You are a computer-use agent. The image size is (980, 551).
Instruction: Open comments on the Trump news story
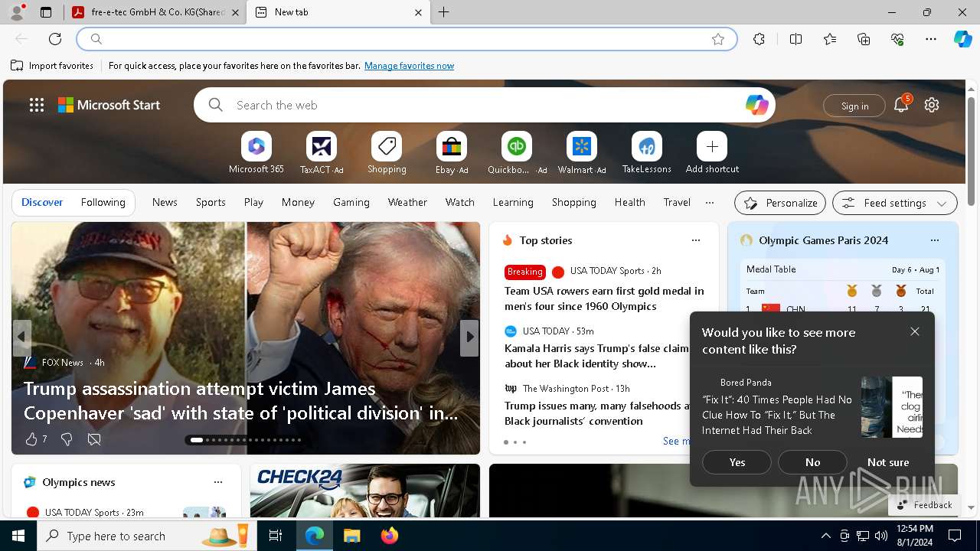click(94, 439)
